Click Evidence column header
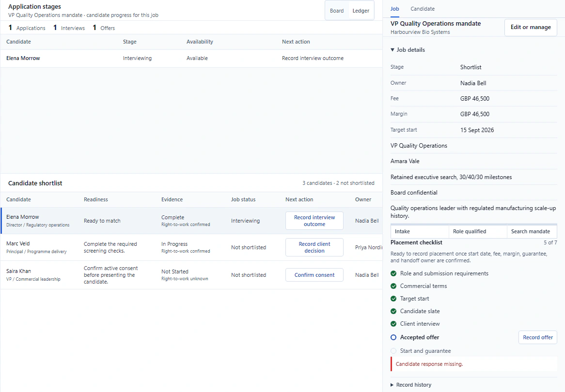Viewport: 565px width, 392px height. point(172,199)
